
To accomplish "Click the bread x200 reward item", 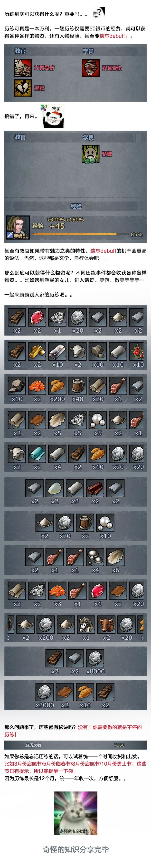I will pyautogui.click(x=58, y=386).
